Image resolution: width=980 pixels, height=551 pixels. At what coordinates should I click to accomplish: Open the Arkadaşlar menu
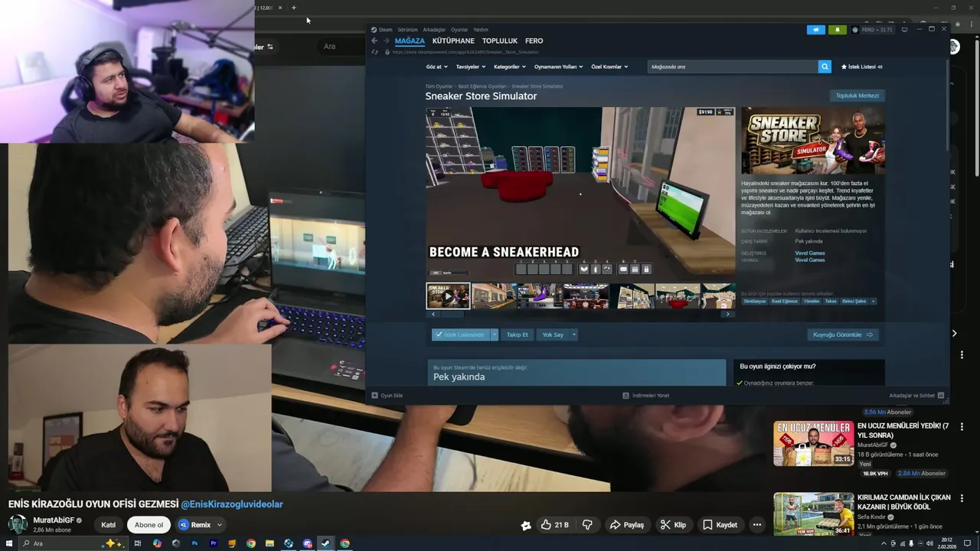coord(434,30)
